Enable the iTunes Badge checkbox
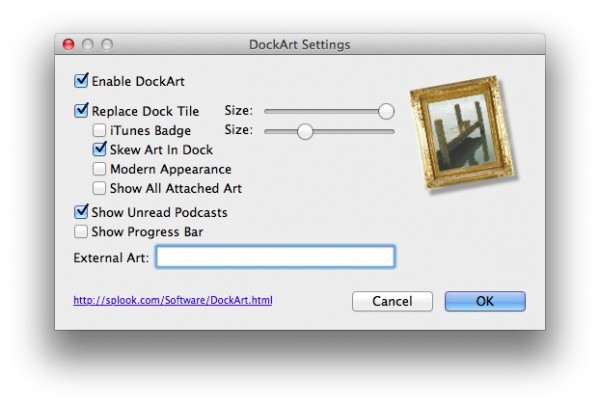Screen dimensions: 600x406 click(99, 130)
